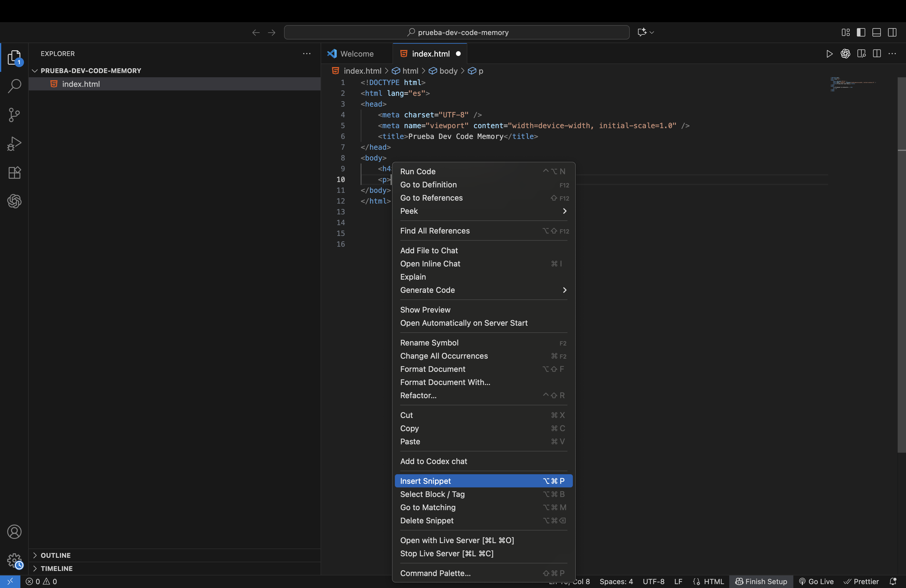Select the p breadcrumb

[x=476, y=71]
